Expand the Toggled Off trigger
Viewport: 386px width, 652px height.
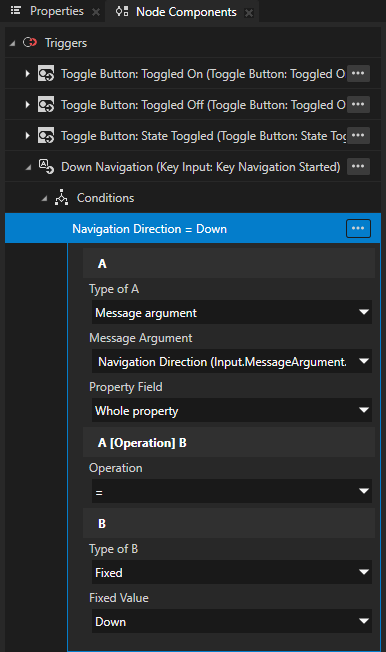tap(27, 104)
